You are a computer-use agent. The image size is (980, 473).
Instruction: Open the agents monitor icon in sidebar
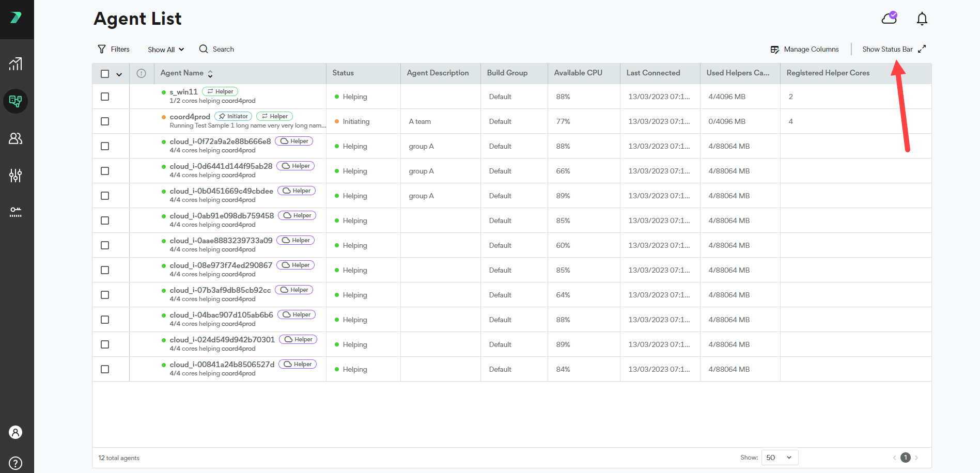15,101
